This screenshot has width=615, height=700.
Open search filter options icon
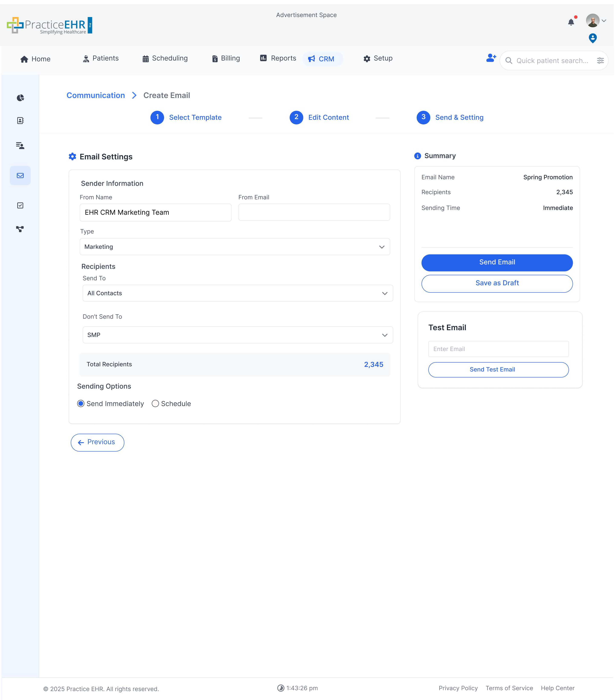601,60
